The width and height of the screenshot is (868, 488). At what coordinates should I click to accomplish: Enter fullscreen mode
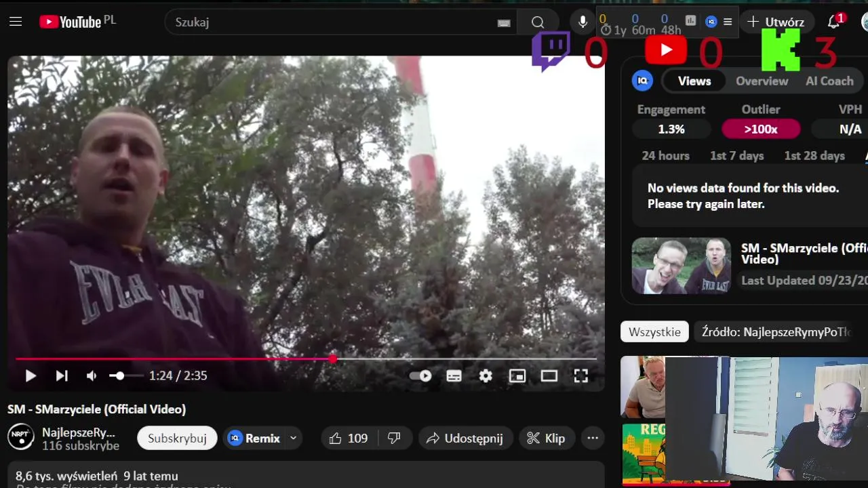point(581,375)
